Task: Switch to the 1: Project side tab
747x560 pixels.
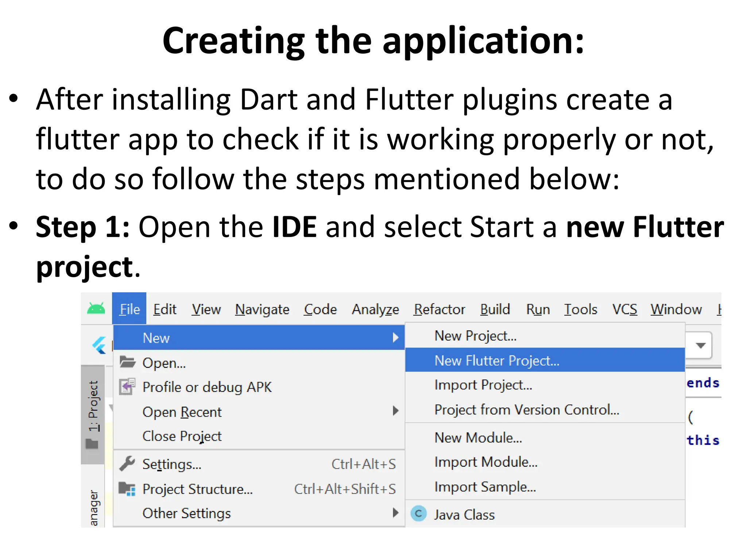Action: [93, 415]
